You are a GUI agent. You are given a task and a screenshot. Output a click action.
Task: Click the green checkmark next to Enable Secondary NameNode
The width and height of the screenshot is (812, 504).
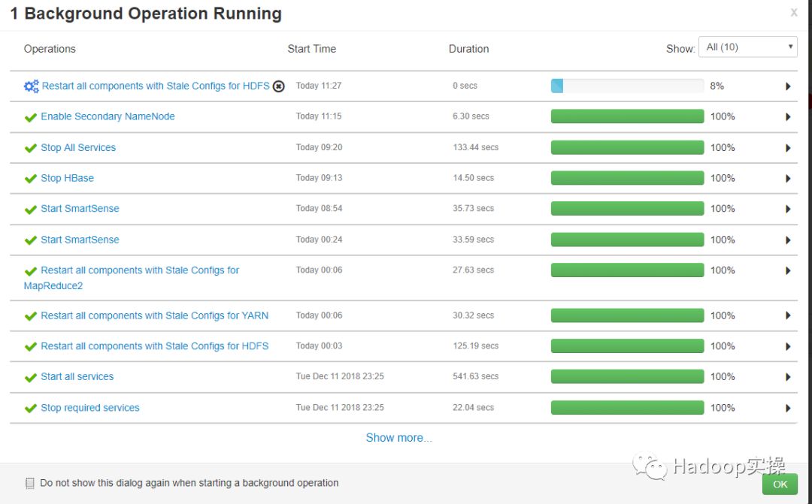31,117
